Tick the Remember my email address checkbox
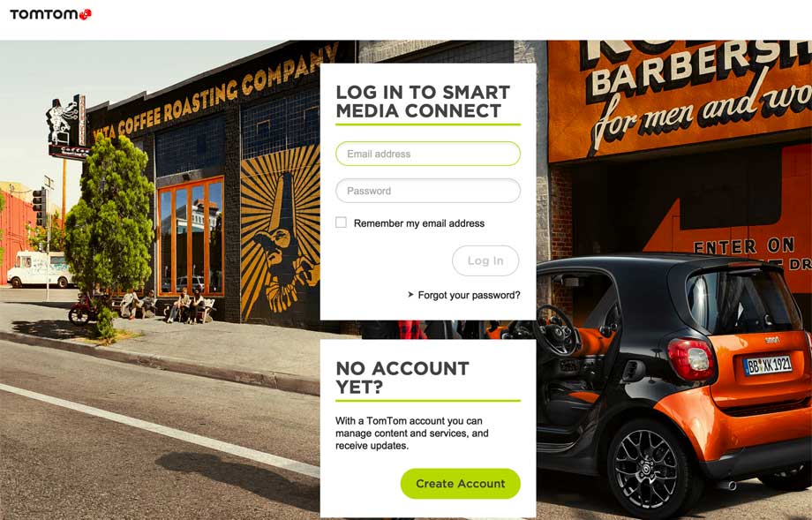The image size is (812, 520). [x=341, y=222]
